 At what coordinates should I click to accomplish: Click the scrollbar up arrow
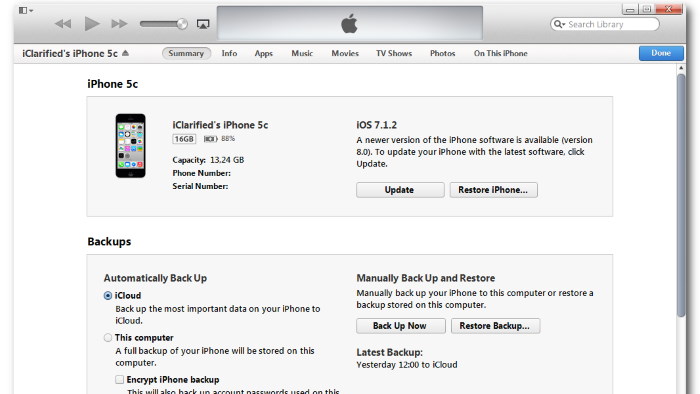[681, 68]
